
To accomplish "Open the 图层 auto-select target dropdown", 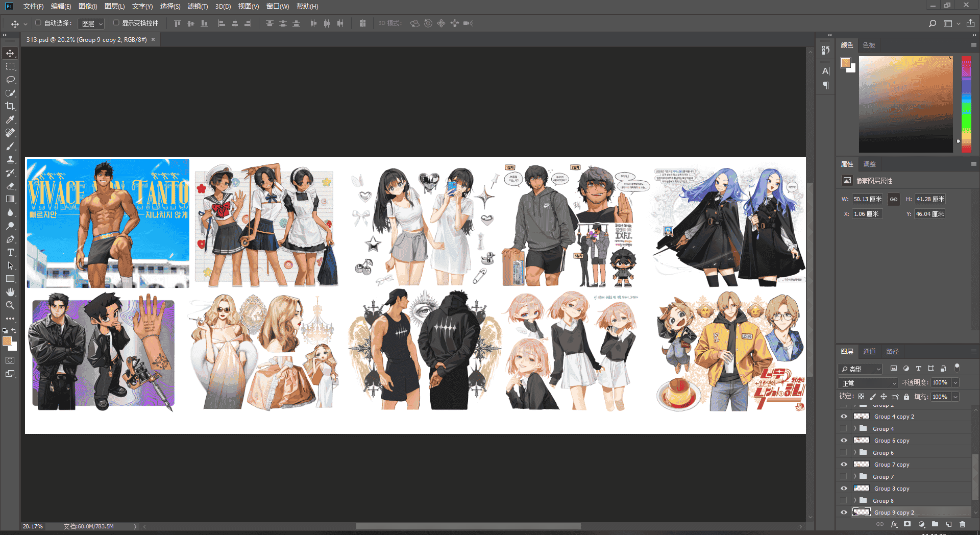I will [x=92, y=23].
